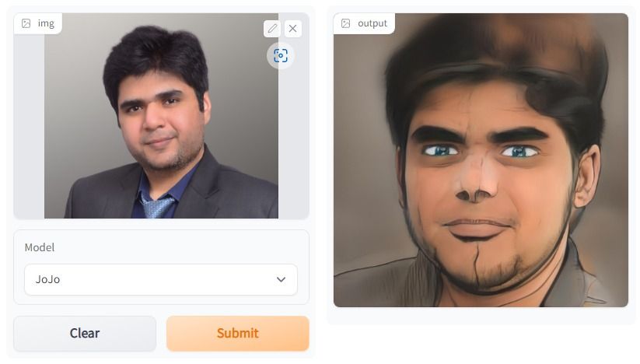Open the JoJo model selection box
The width and height of the screenshot is (640, 364).
tap(161, 279)
